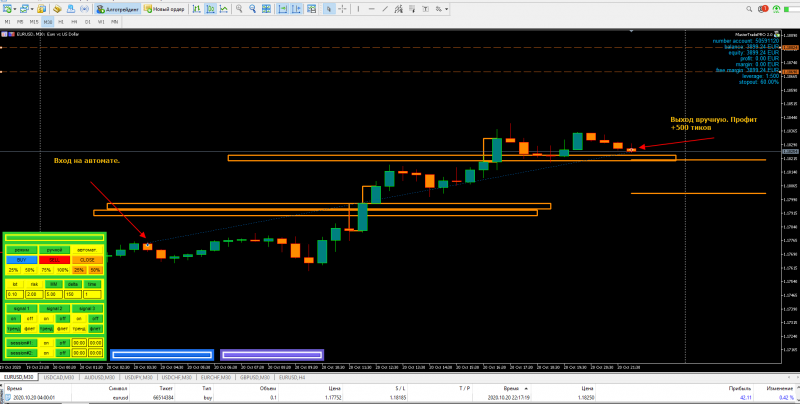The image size is (800, 404).
Task: Select the trendline drawing tool
Action: (385, 9)
